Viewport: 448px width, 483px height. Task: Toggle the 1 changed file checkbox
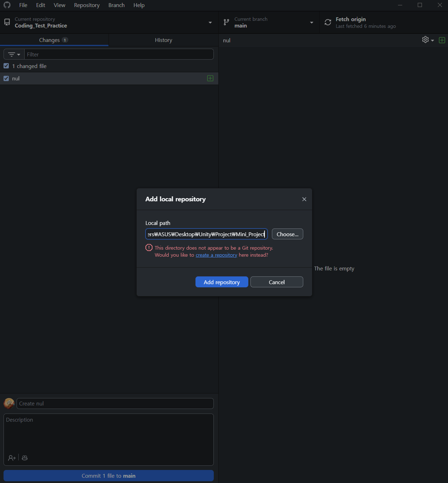click(6, 66)
